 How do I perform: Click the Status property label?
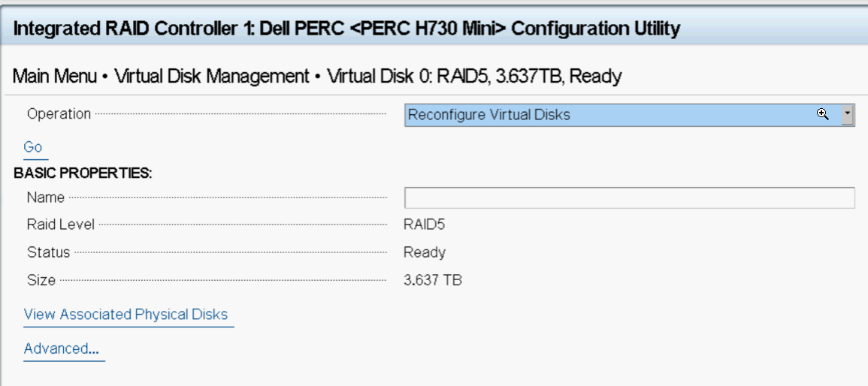tap(49, 252)
